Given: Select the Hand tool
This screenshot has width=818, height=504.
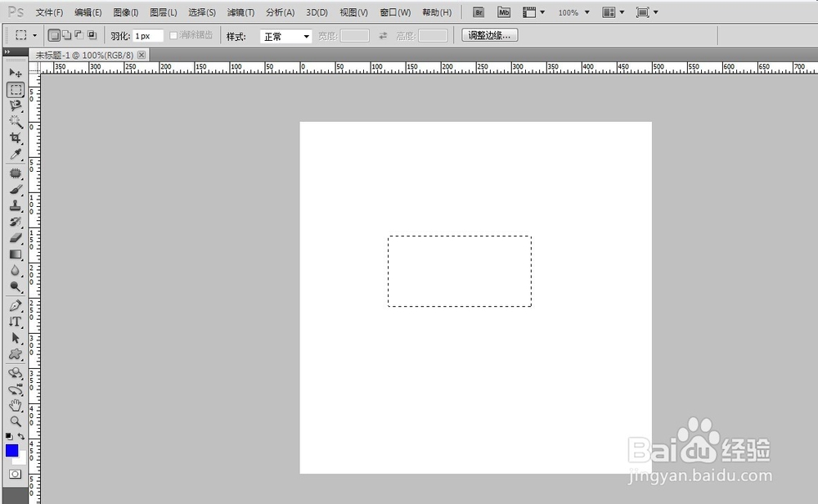Looking at the screenshot, I should click(x=16, y=405).
